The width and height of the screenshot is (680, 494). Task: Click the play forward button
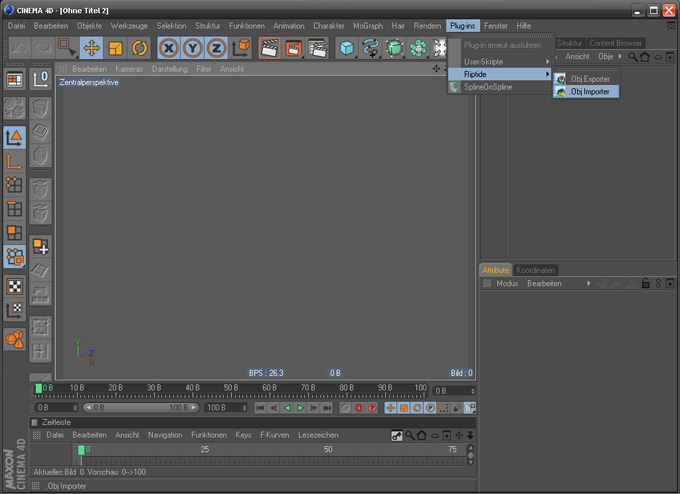pos(300,408)
